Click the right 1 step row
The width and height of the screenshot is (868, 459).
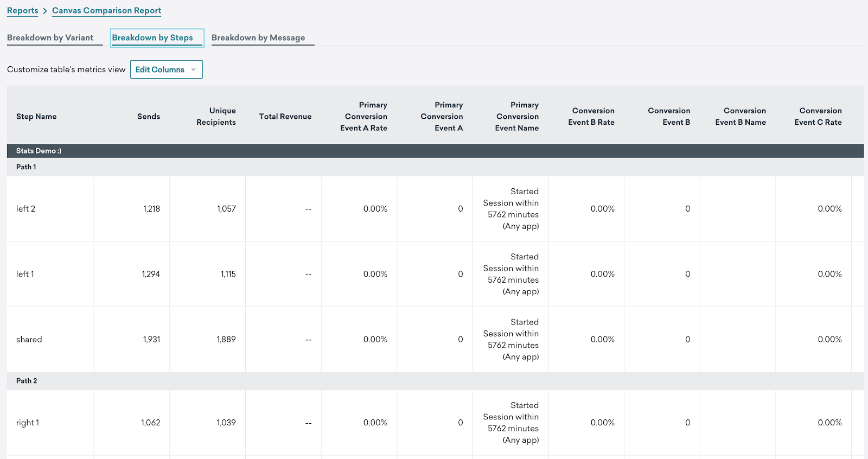[435, 423]
